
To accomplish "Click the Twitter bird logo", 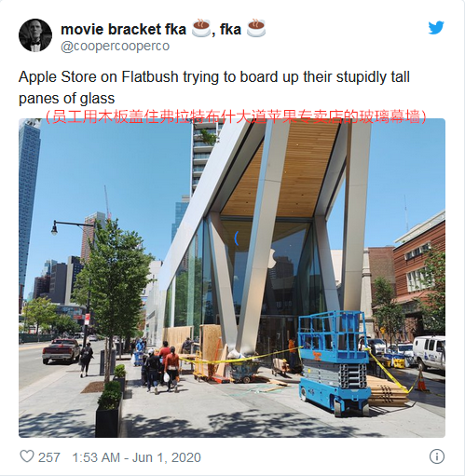I will pyautogui.click(x=436, y=28).
